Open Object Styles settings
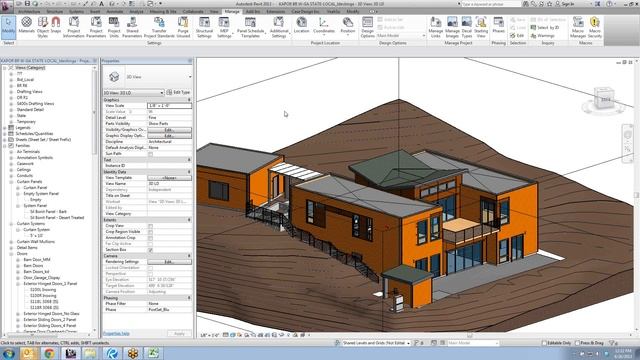The image size is (640, 360). click(x=42, y=27)
